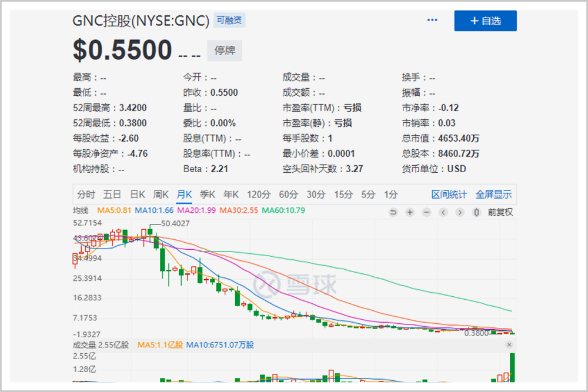Zoom in the K-line chart
588x392 pixels.
point(410,213)
